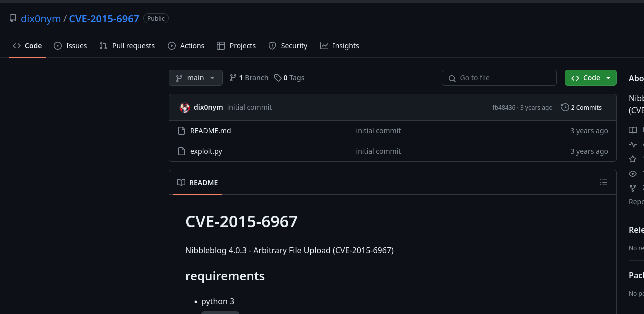Open the Pull requests tab
The image size is (644, 314).
point(127,46)
